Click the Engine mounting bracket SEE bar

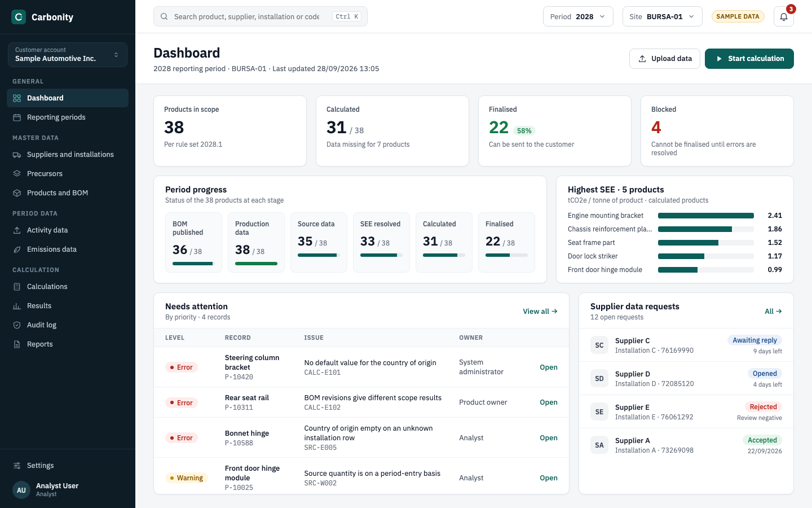pos(706,216)
